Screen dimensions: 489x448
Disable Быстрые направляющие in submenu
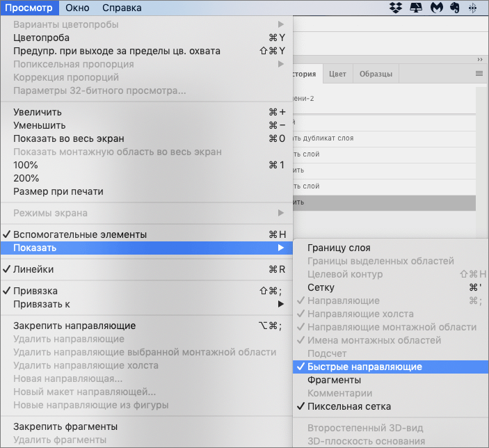(391, 367)
